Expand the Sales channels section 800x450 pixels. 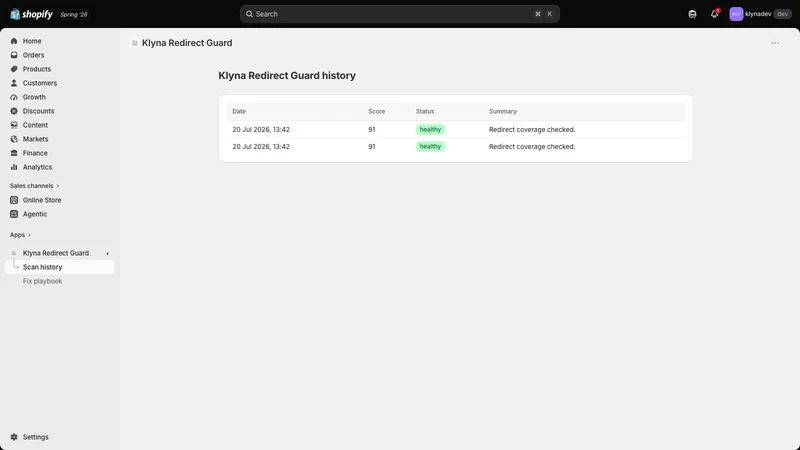pyautogui.click(x=34, y=186)
